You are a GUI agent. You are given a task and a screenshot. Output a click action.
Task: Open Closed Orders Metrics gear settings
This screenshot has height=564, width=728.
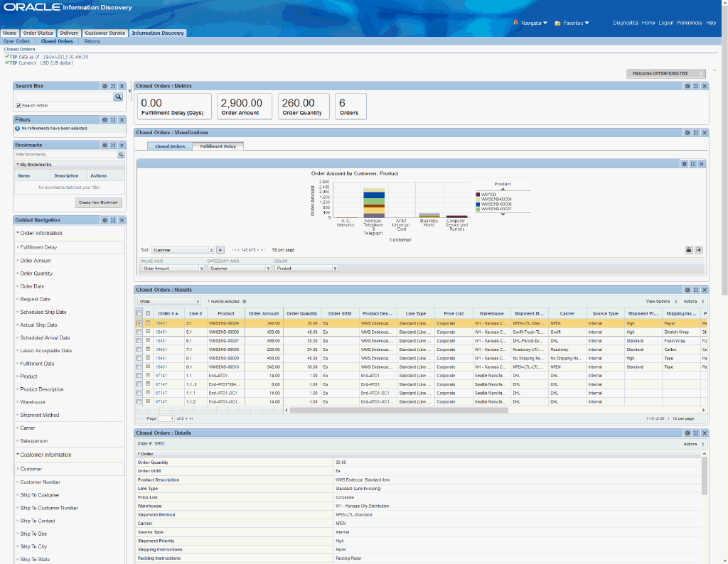[687, 86]
